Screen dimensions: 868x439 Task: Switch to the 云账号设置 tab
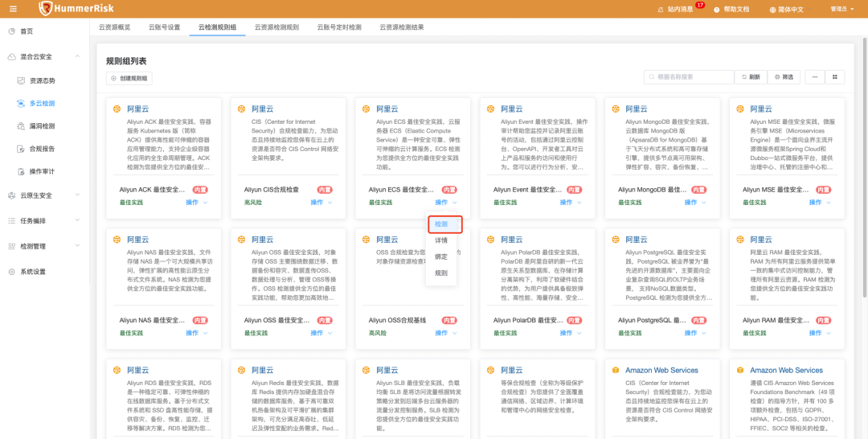(165, 27)
